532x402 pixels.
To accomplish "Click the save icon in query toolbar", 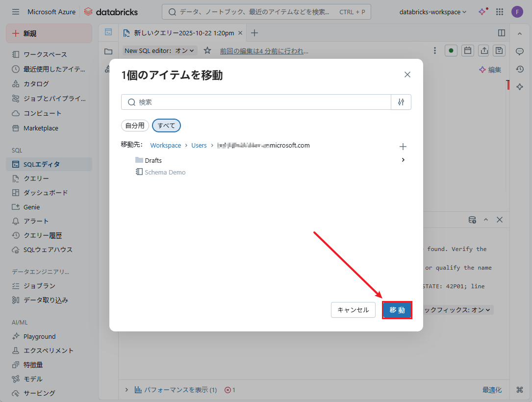I will click(x=499, y=50).
